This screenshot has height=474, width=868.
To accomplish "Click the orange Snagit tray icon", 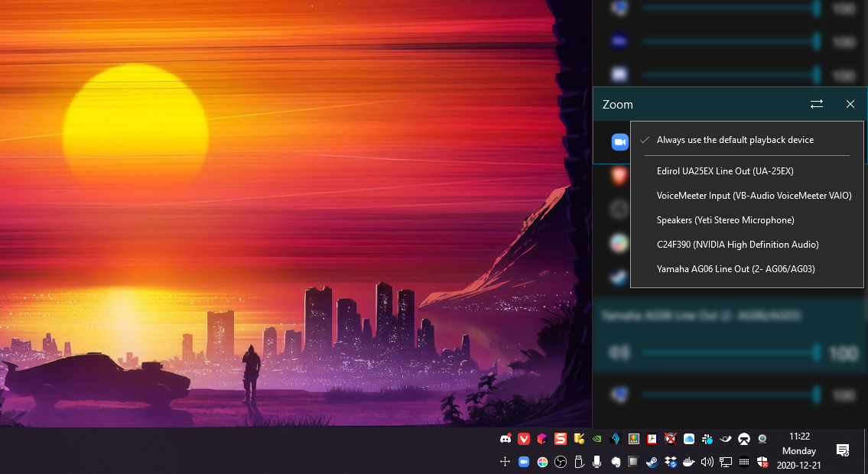I will click(x=561, y=439).
